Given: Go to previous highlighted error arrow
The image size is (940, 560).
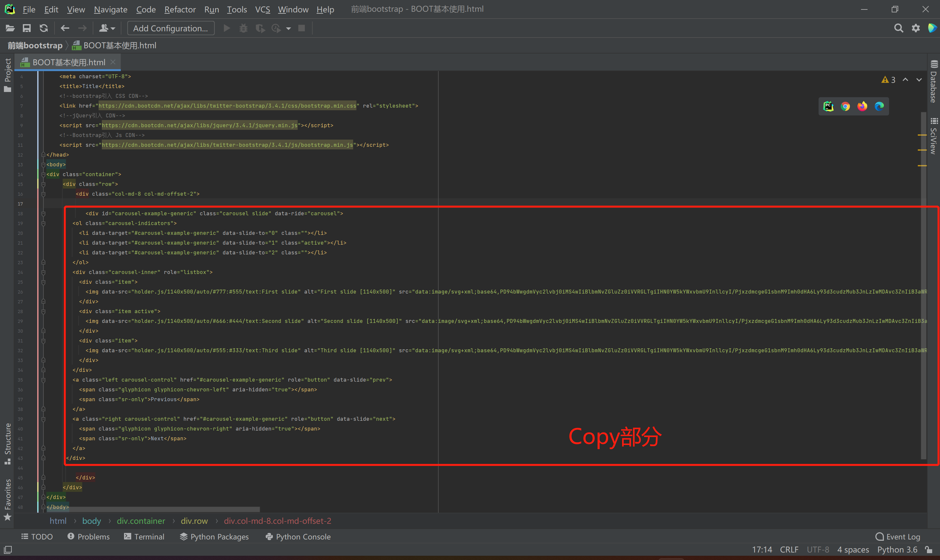Looking at the screenshot, I should 905,80.
